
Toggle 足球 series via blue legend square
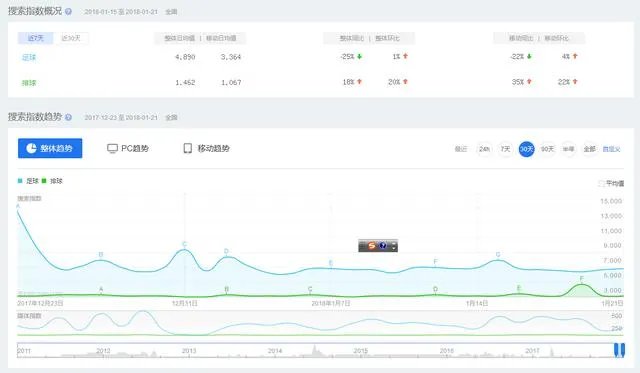click(x=20, y=181)
